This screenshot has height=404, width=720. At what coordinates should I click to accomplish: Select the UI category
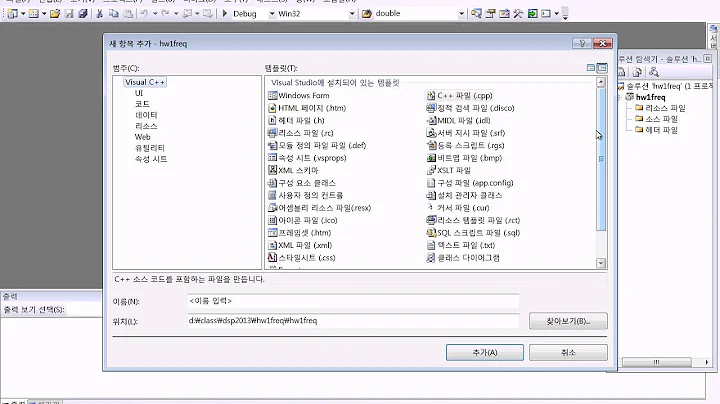[x=139, y=93]
